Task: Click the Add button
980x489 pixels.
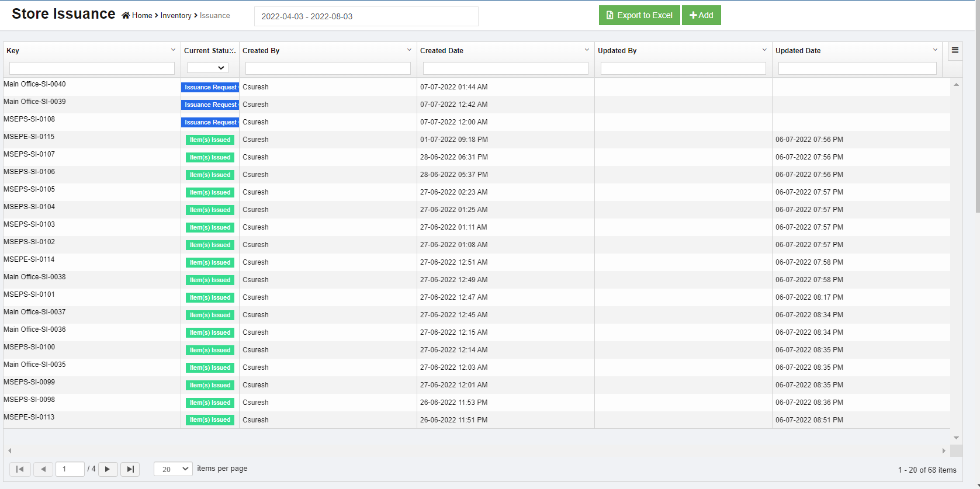Action: point(701,15)
